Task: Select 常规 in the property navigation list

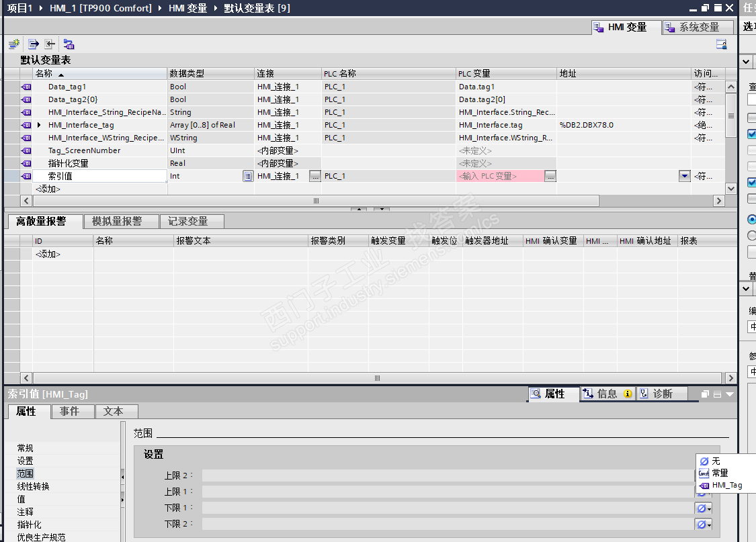Action: click(x=25, y=448)
